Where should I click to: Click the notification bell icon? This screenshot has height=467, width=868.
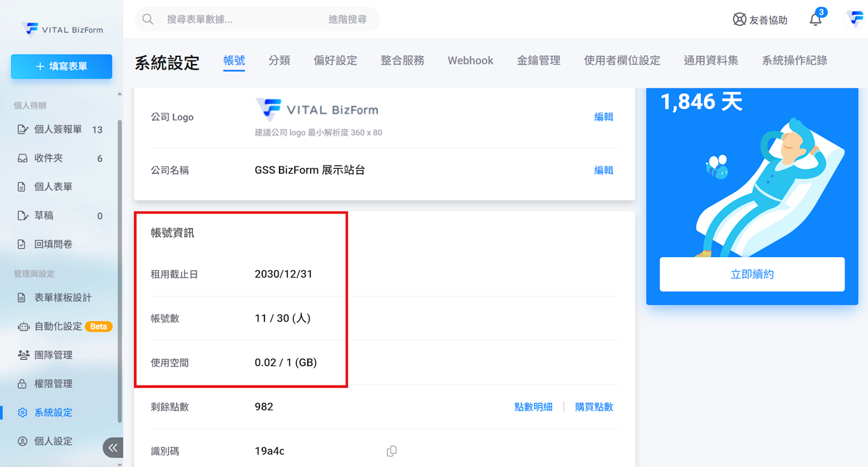coord(815,20)
